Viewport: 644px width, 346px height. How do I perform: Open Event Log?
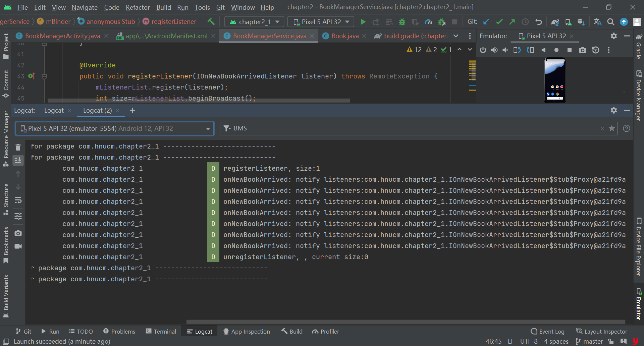tap(548, 332)
